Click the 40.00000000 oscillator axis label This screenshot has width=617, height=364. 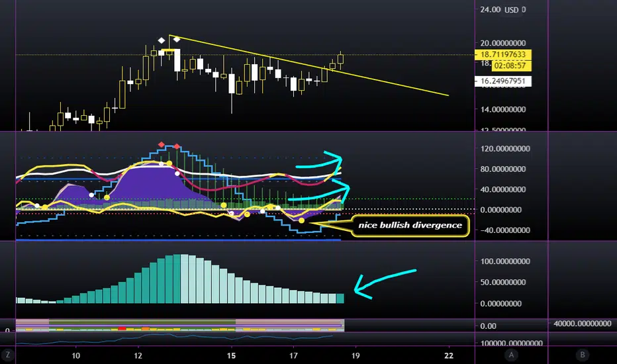(x=503, y=189)
